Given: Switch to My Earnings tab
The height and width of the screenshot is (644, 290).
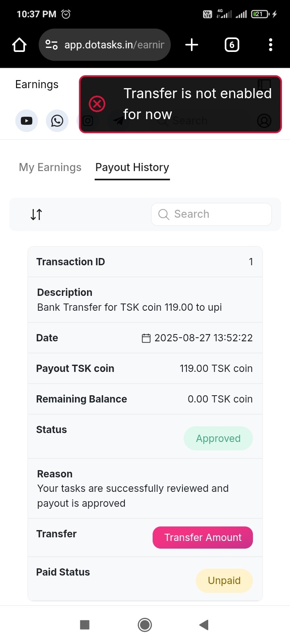Looking at the screenshot, I should pos(50,167).
